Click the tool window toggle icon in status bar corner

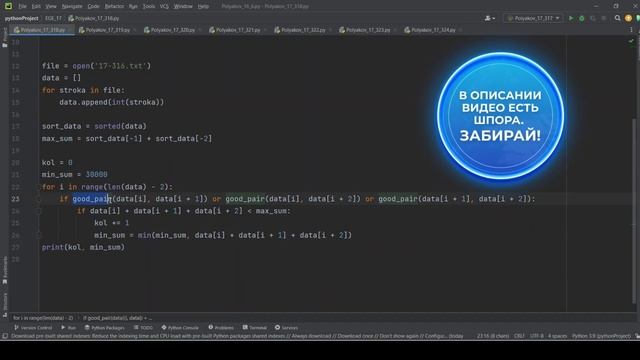click(5, 336)
